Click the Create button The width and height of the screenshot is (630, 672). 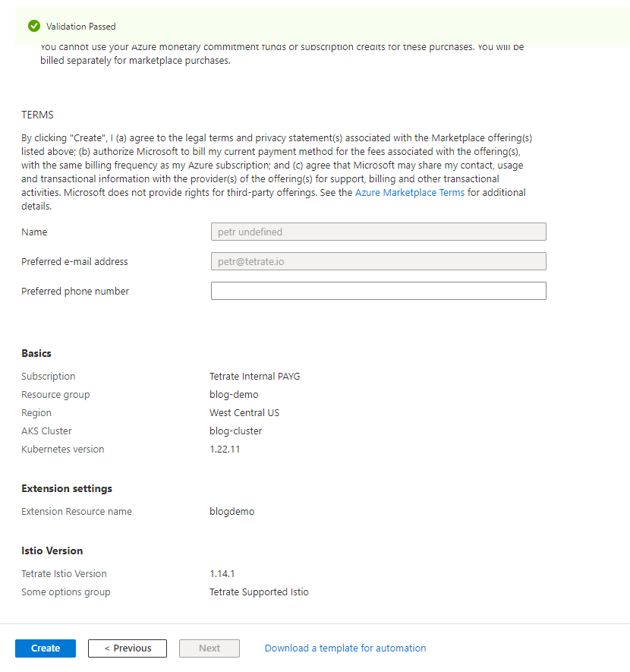46,648
